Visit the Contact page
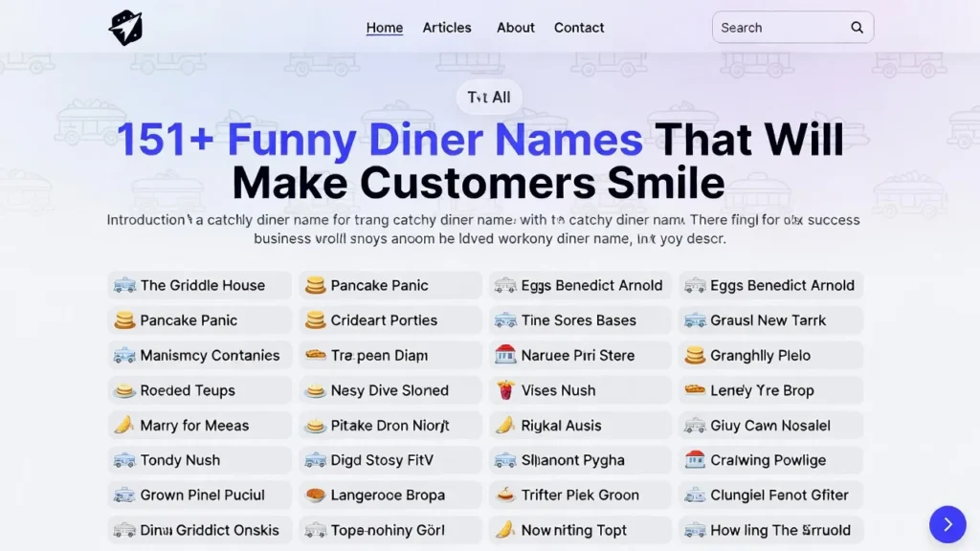The width and height of the screenshot is (980, 551). pyautogui.click(x=578, y=28)
